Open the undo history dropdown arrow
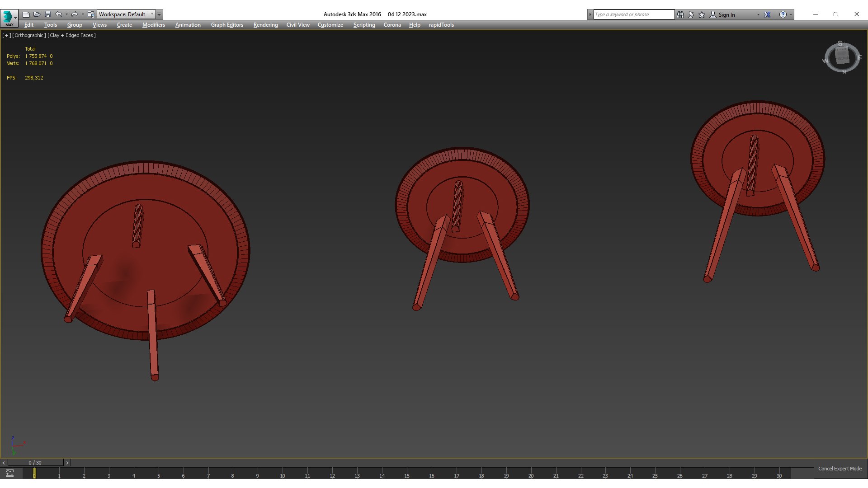This screenshot has width=868, height=488. (x=66, y=14)
